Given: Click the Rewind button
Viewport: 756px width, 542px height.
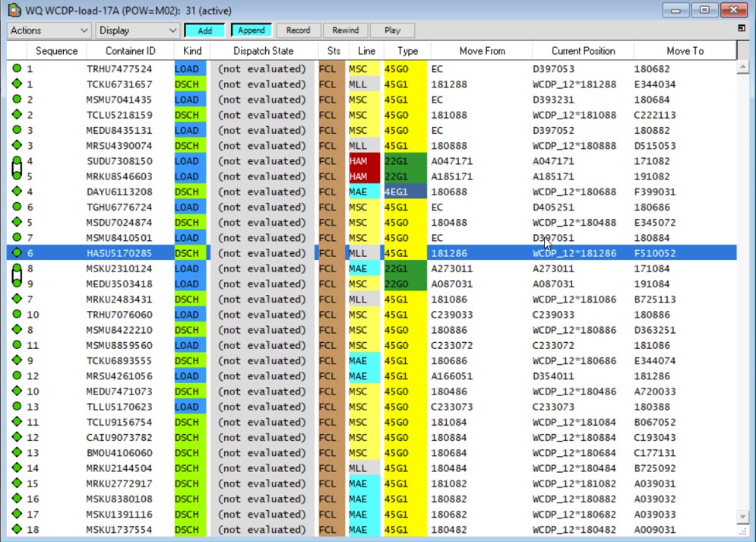Looking at the screenshot, I should 345,30.
